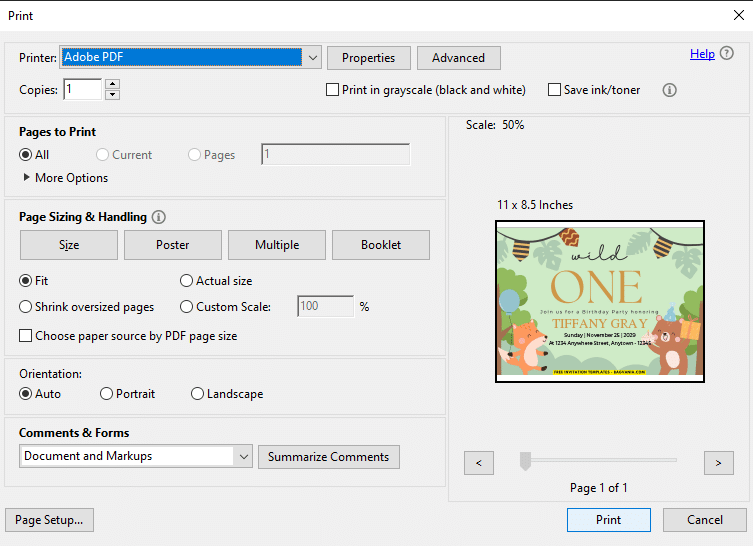This screenshot has width=753, height=546.
Task: Check the Save ink/toner option
Action: pyautogui.click(x=554, y=90)
